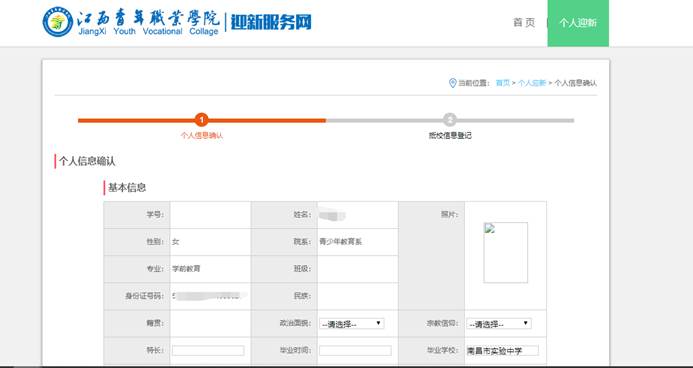
Task: Click the 到校信息登记 step label
Action: (x=450, y=136)
